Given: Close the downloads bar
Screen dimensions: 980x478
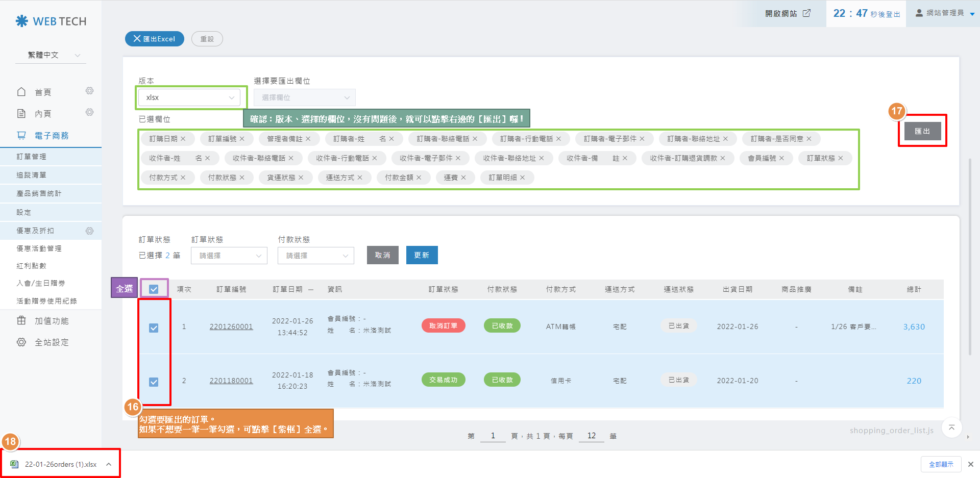Looking at the screenshot, I should pyautogui.click(x=971, y=464).
